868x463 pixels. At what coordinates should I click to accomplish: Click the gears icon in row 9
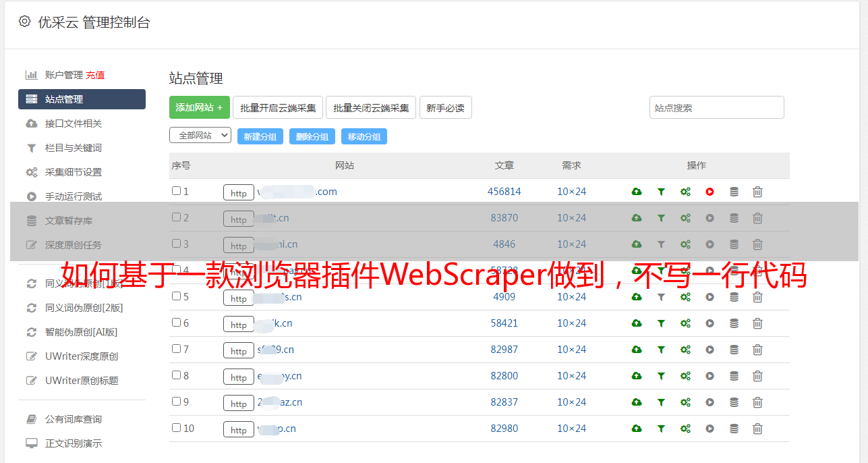pyautogui.click(x=685, y=402)
